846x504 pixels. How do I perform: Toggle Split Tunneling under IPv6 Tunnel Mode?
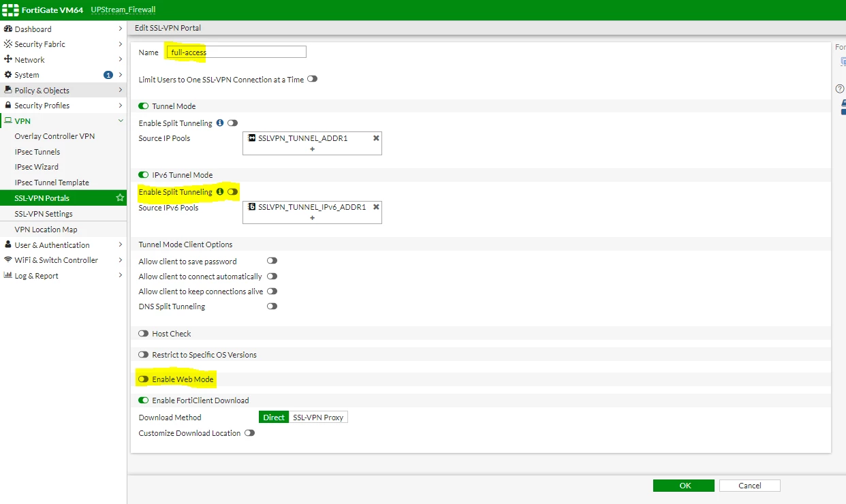tap(232, 192)
